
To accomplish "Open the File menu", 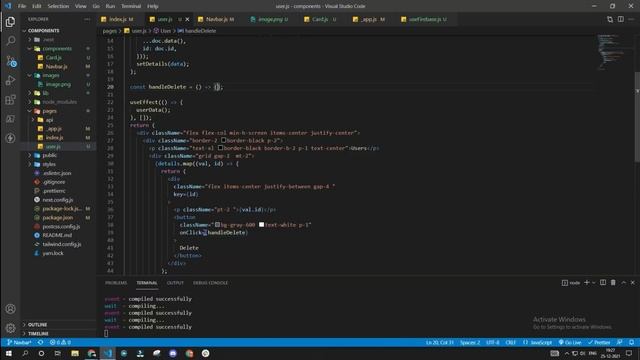I will 22,6.
